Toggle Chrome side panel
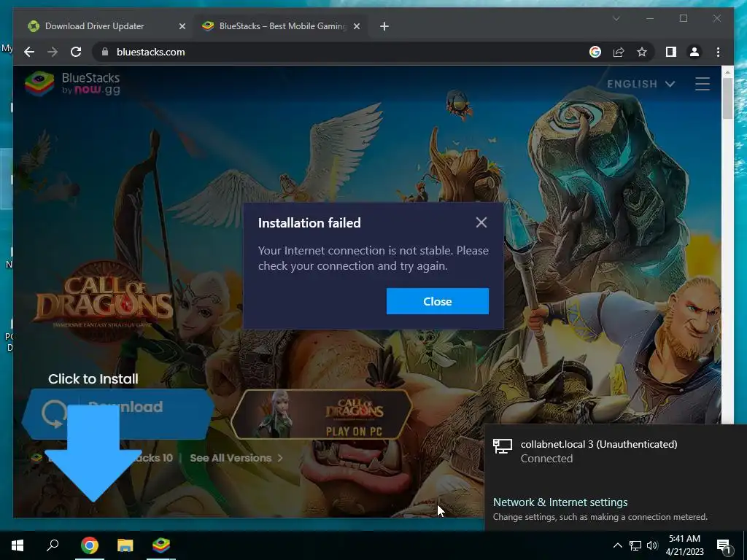This screenshot has width=747, height=560. point(671,52)
